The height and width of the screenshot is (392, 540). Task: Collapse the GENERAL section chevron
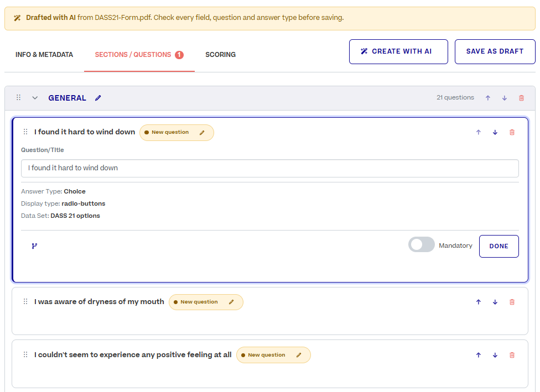[x=35, y=98]
